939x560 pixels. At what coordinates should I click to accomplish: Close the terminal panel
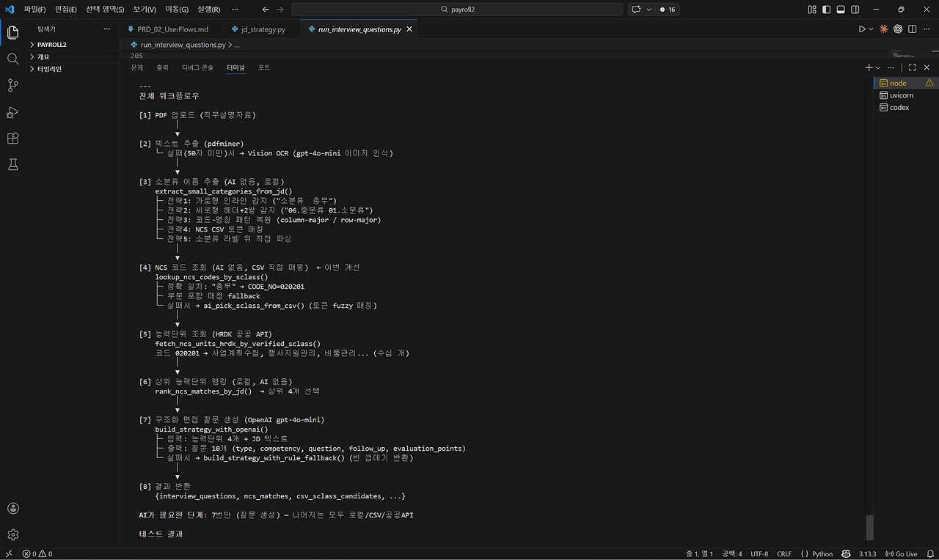pos(927,67)
